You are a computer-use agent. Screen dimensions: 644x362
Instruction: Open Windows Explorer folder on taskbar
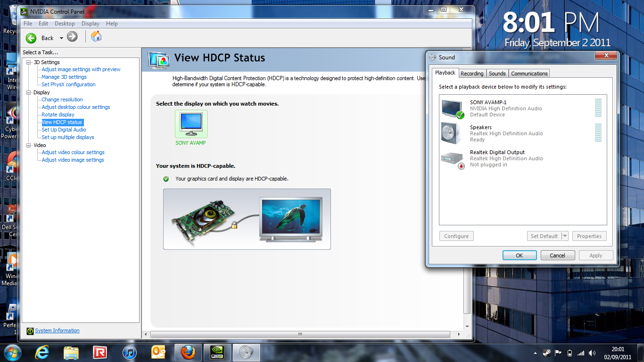coord(71,352)
